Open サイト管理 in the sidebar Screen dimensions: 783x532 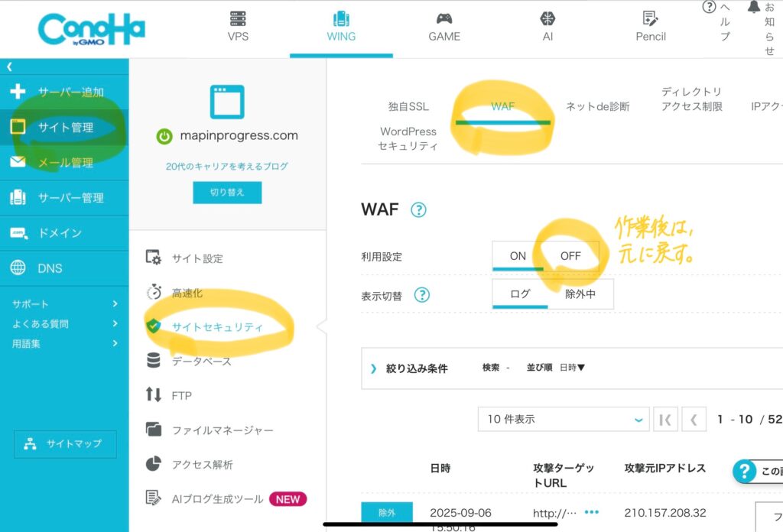coord(64,127)
